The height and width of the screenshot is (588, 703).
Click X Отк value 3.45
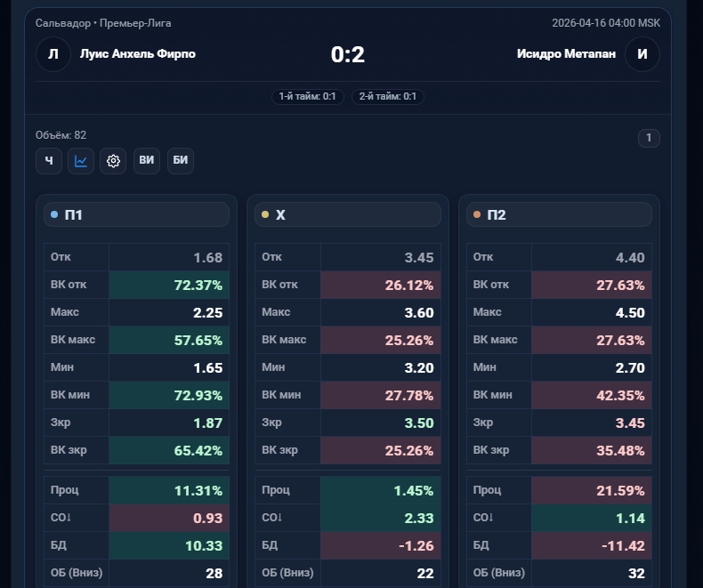[419, 257]
